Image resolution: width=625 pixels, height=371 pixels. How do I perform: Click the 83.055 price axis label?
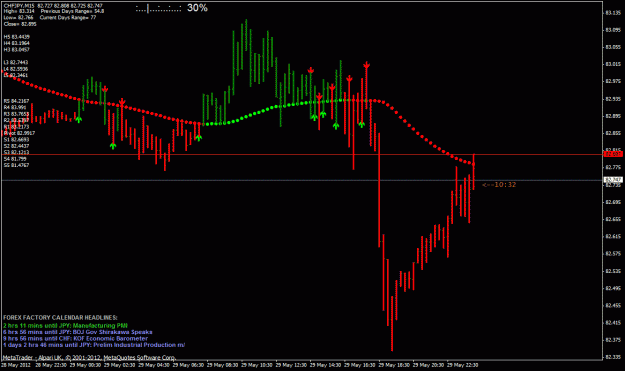613,47
